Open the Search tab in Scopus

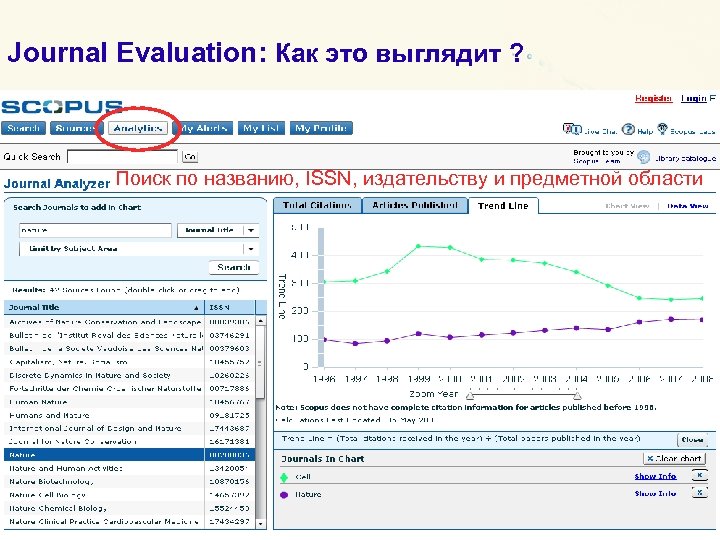23,128
